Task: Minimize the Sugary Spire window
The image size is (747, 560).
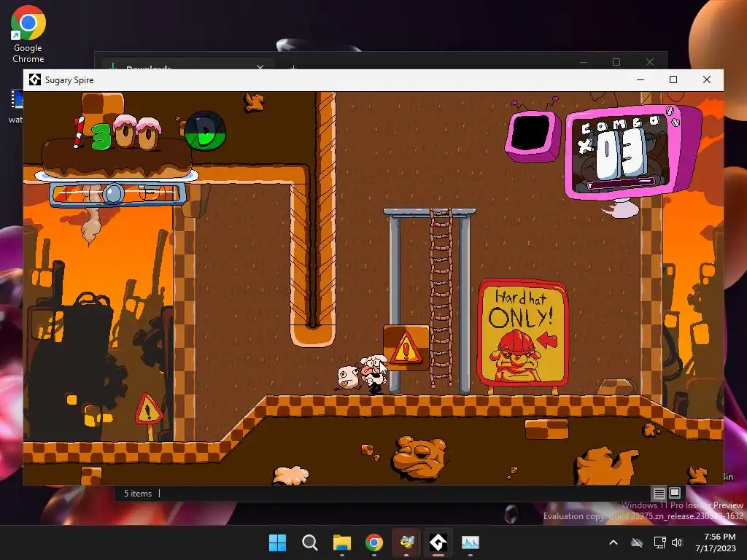Action: click(640, 79)
